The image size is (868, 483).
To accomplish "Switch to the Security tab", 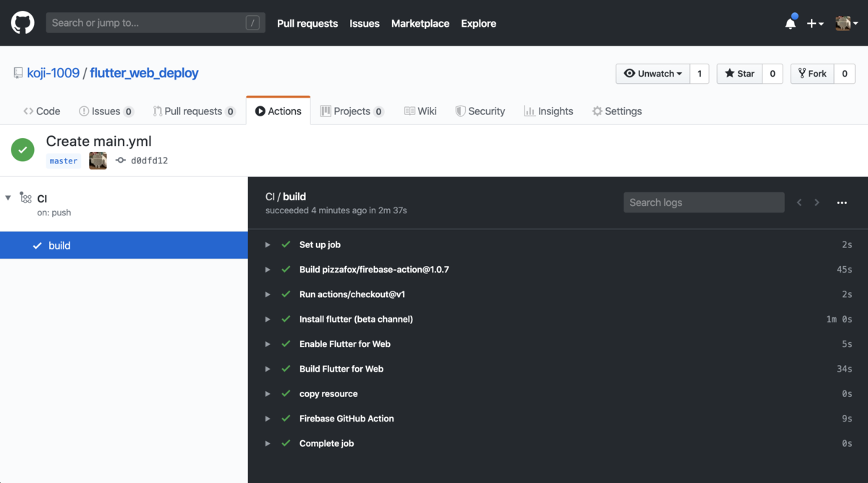I will coord(480,111).
